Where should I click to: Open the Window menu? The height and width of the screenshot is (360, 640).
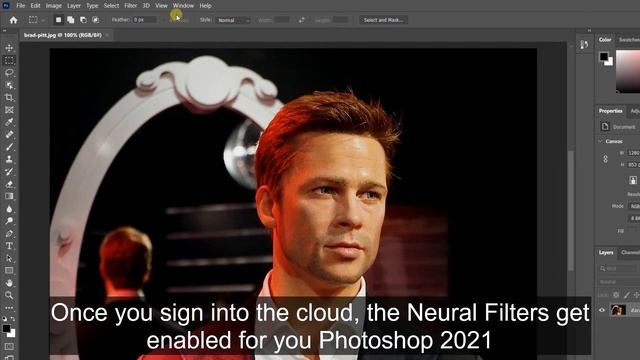(183, 6)
